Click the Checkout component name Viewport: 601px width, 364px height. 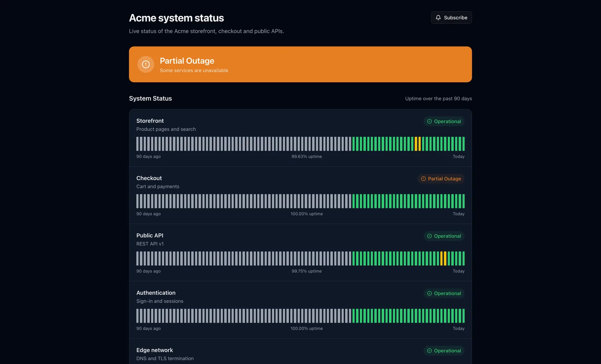click(x=149, y=178)
